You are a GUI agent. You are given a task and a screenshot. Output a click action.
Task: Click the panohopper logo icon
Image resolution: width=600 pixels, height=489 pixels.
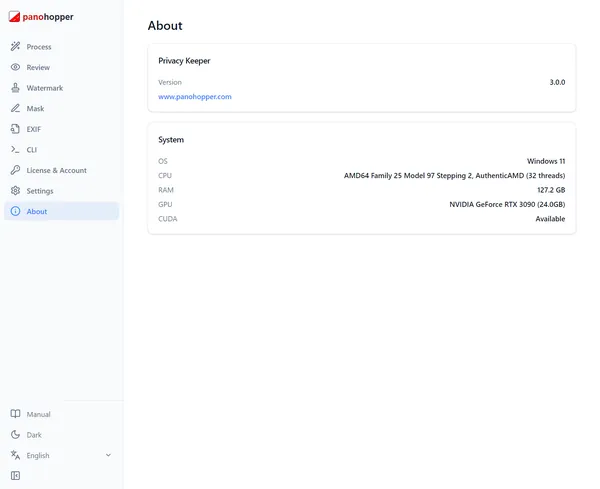click(x=14, y=17)
